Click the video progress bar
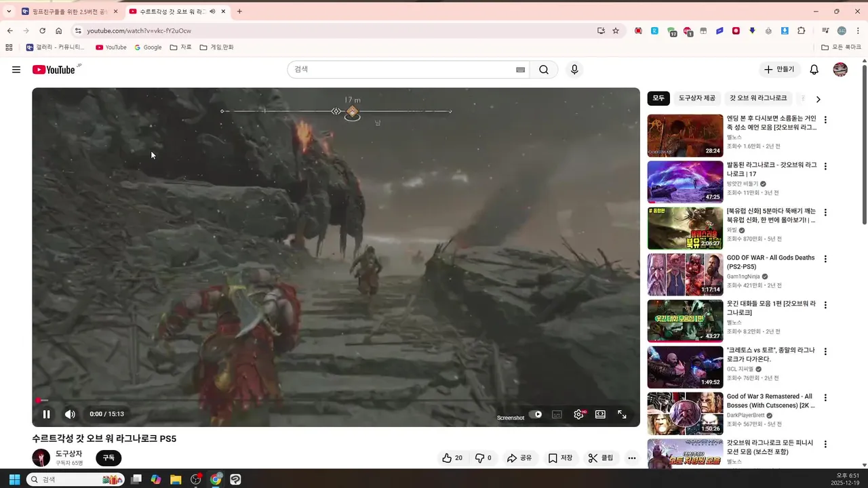868x488 pixels. (336, 401)
